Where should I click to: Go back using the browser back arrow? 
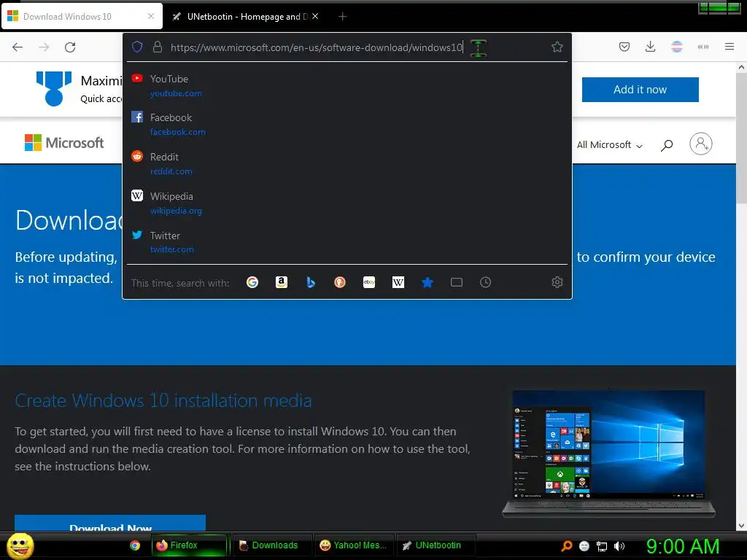click(x=18, y=47)
